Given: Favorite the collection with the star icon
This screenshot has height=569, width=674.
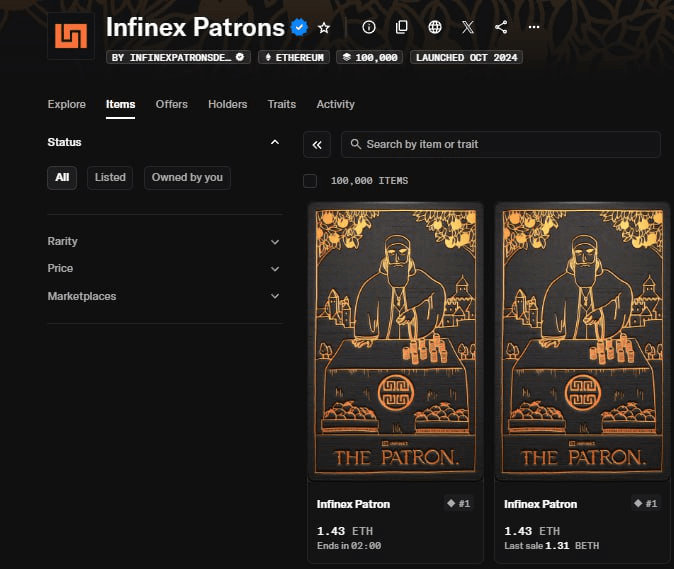Looking at the screenshot, I should (324, 27).
